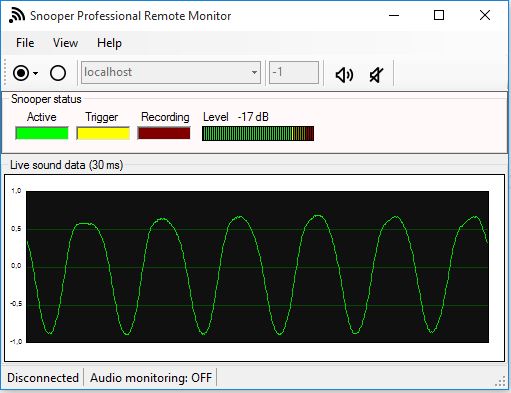Click the sound Level meter bar

pyautogui.click(x=258, y=133)
